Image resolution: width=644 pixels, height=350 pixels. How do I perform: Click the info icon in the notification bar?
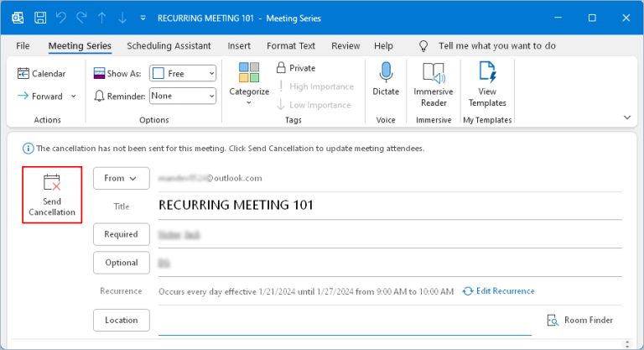(x=28, y=149)
